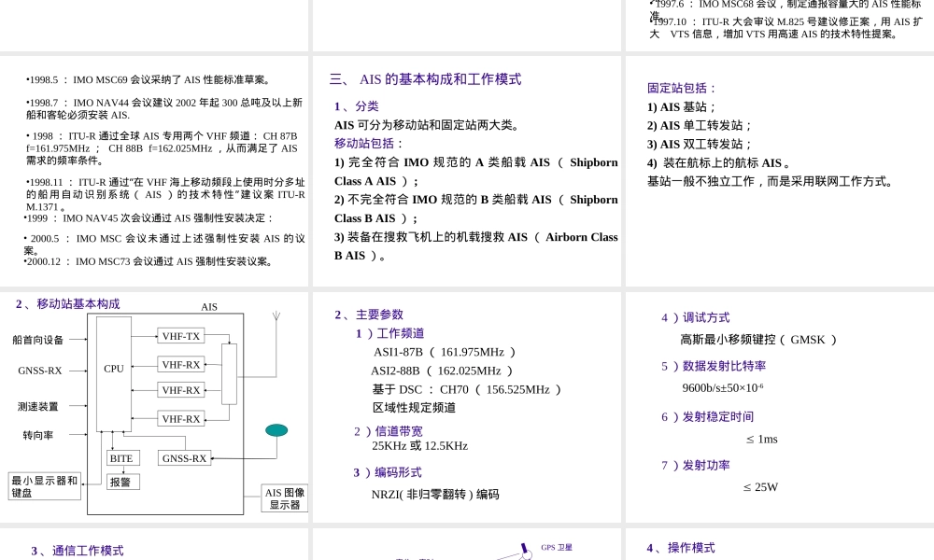Click the AIS 图像显示器 box
Viewport: 934px width, 560px height.
point(285,498)
